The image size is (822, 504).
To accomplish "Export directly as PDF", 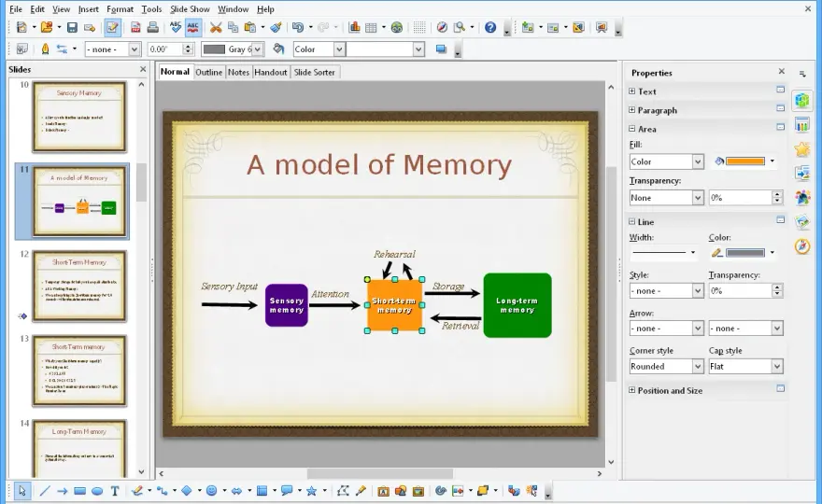I will (135, 27).
